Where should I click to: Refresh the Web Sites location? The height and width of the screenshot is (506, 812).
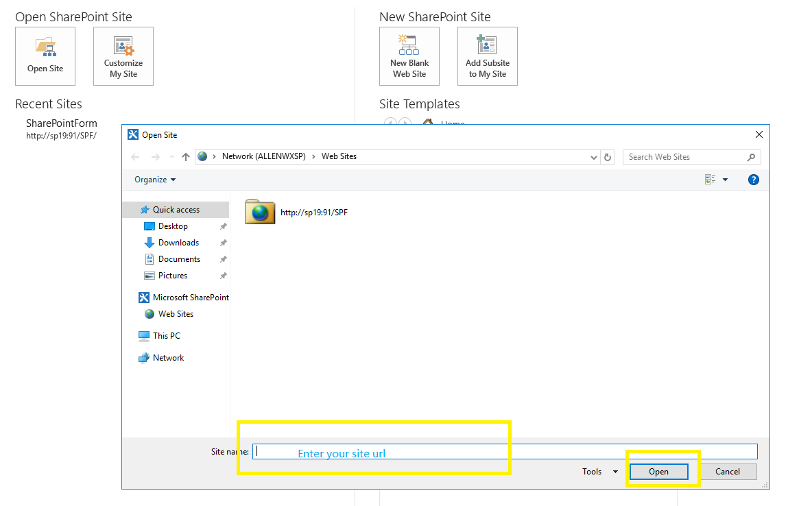[x=608, y=157]
